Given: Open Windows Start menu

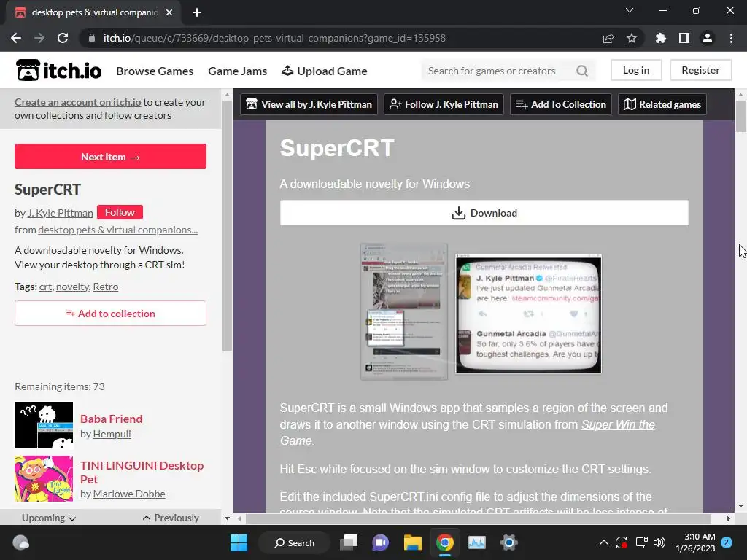Looking at the screenshot, I should click(239, 542).
